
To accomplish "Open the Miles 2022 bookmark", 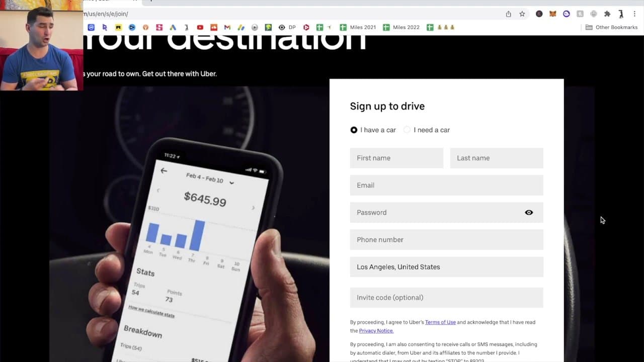I will coord(401,27).
